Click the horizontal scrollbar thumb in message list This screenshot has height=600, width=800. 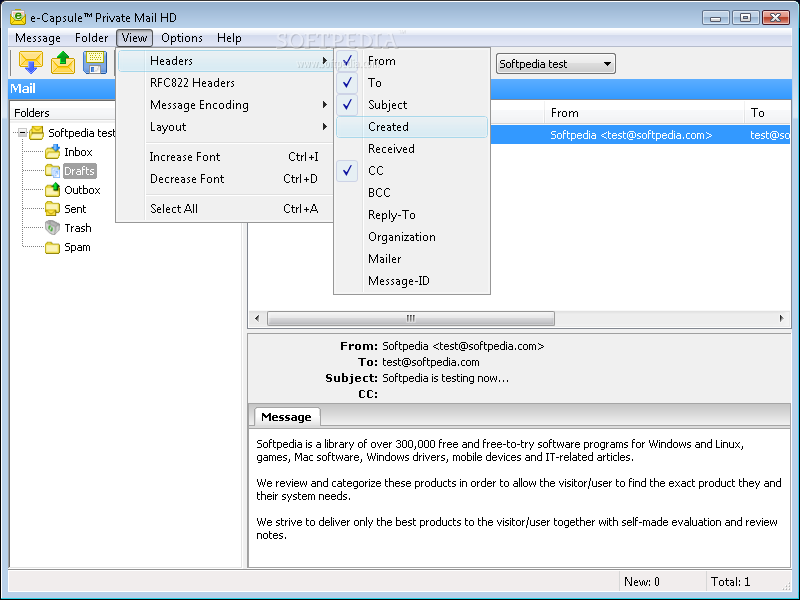point(411,318)
